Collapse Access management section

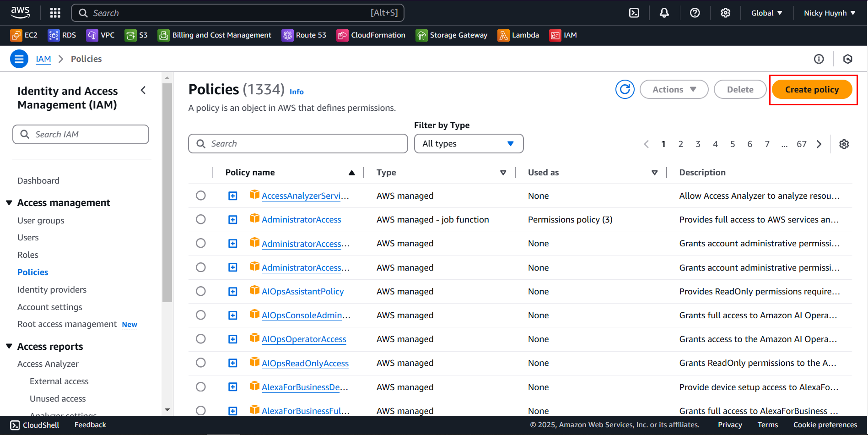pos(9,202)
